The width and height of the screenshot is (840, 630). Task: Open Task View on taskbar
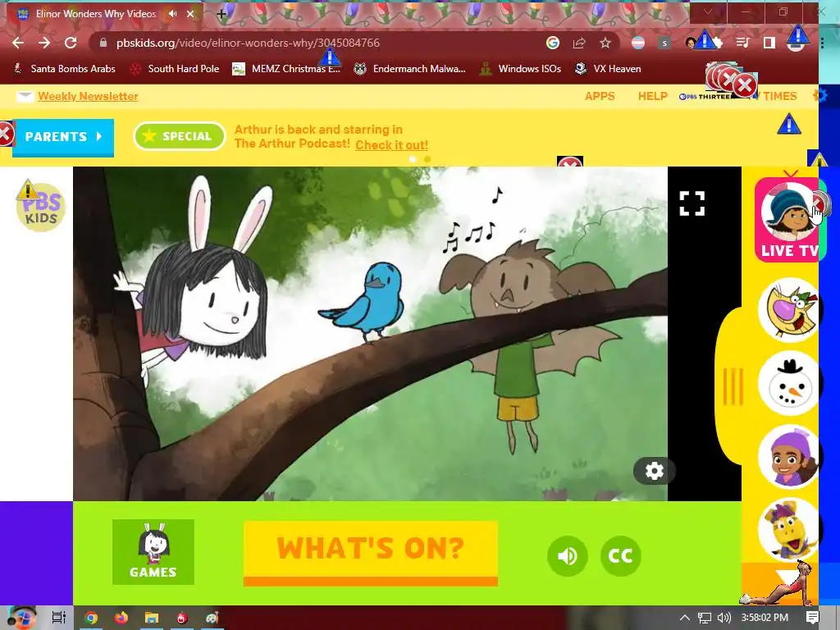[59, 618]
